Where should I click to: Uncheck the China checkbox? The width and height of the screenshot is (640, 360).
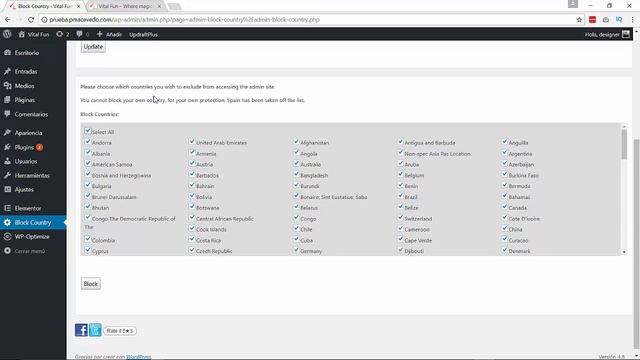[x=504, y=228]
